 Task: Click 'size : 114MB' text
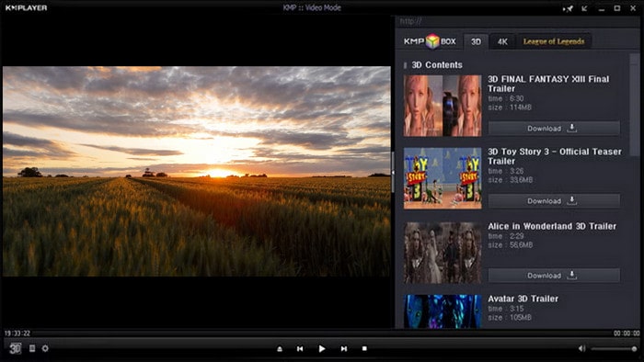click(x=510, y=107)
